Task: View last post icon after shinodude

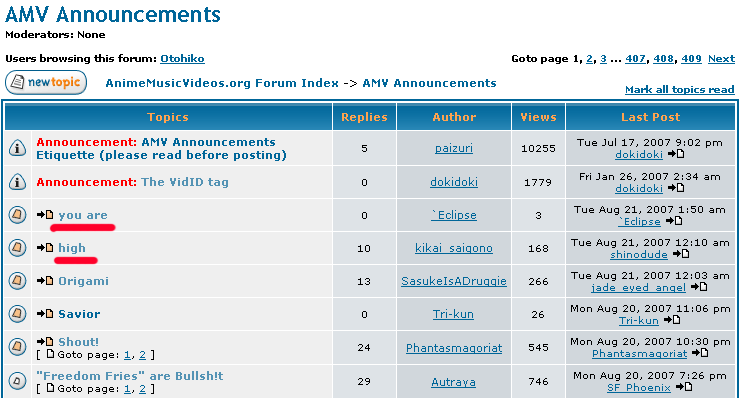Action: (681, 254)
